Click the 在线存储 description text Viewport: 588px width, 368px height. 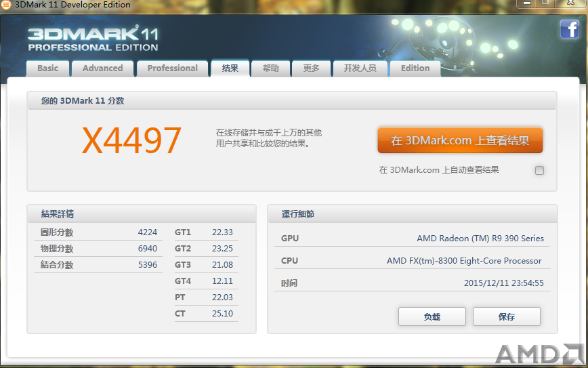tap(269, 138)
